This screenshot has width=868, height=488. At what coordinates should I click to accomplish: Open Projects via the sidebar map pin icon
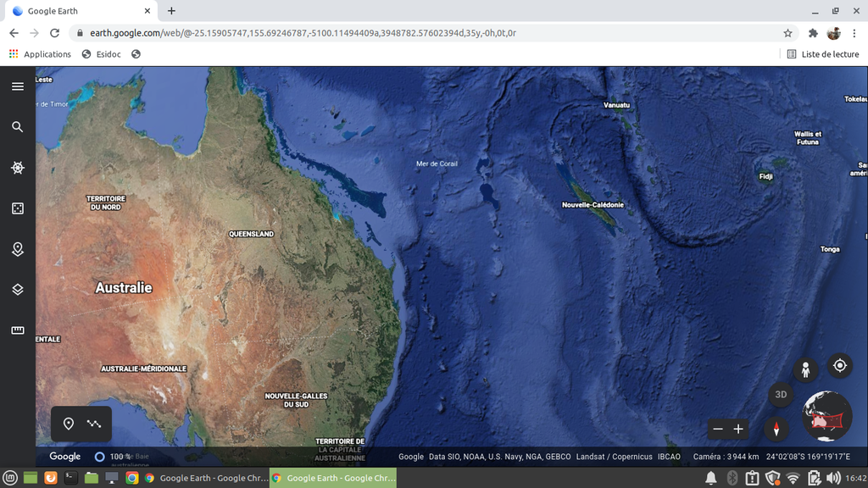click(x=18, y=249)
